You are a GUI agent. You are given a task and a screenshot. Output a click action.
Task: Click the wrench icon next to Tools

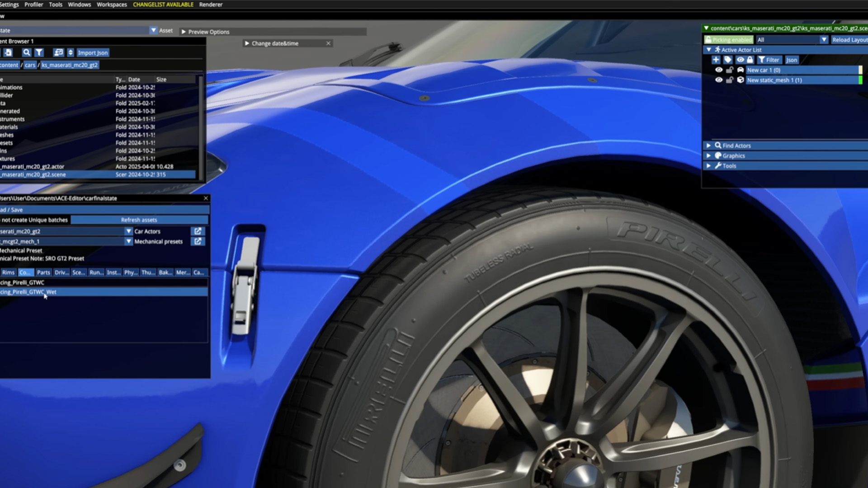click(x=718, y=166)
